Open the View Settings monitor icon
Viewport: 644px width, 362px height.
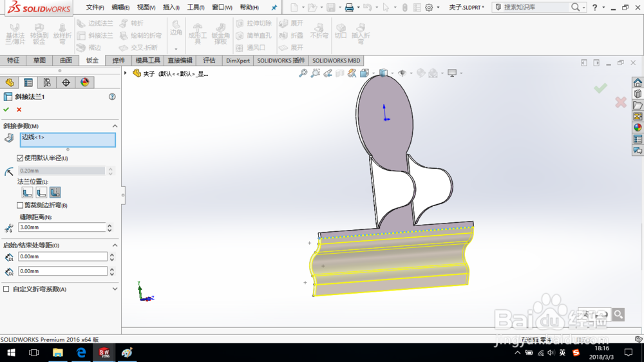(x=452, y=73)
